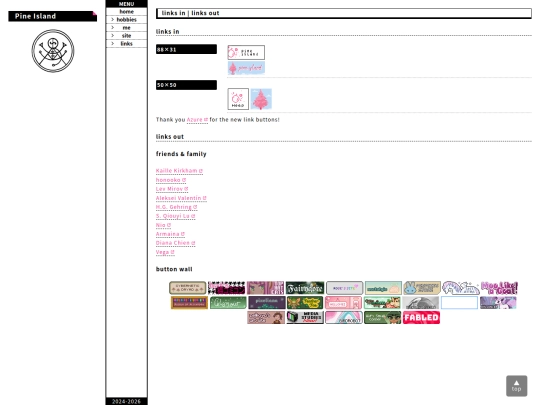
Task: Visit the Azure link
Action: 197,120
